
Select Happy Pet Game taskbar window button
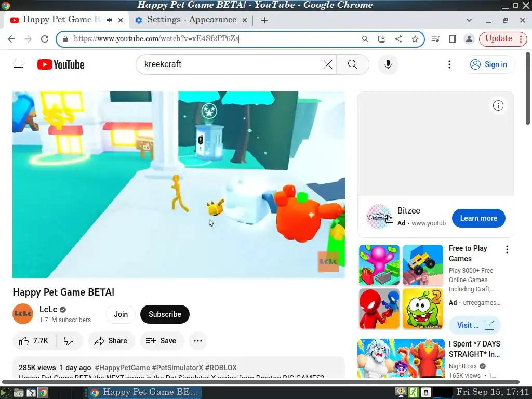(145, 392)
